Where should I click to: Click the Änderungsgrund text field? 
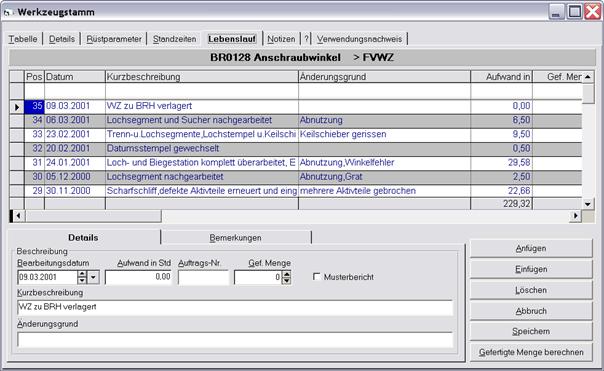coord(235,339)
